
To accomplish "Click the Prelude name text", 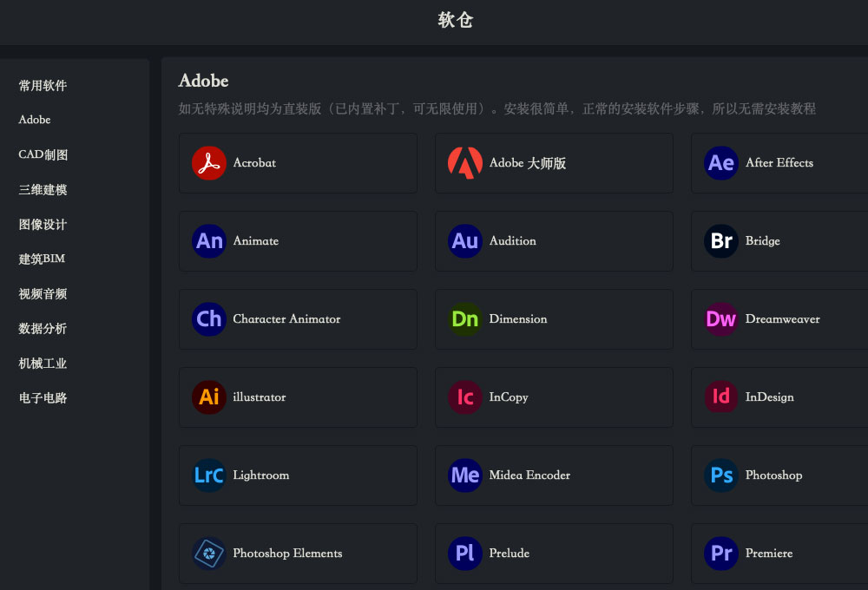I will [x=510, y=553].
